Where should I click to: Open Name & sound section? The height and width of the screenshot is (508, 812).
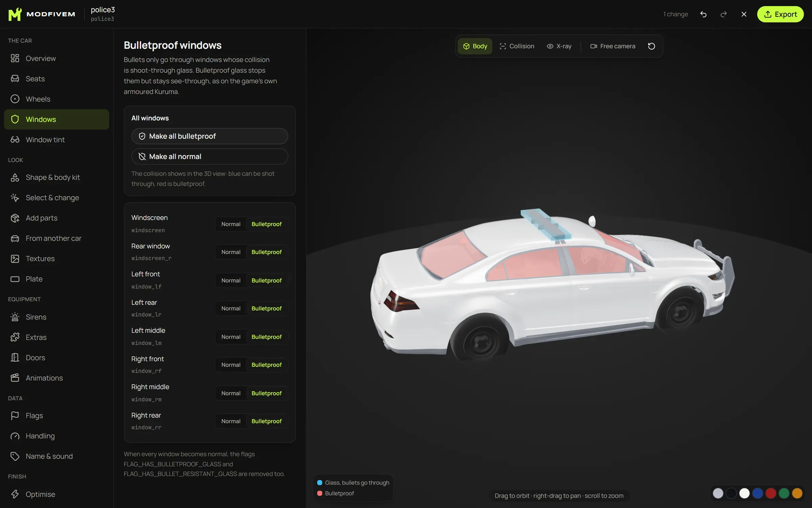[57, 456]
